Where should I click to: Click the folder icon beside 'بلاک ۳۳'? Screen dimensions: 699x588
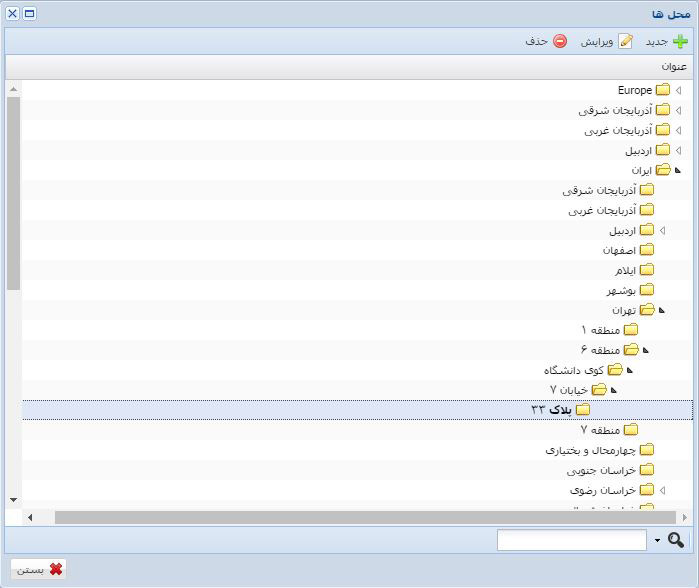pyautogui.click(x=583, y=410)
